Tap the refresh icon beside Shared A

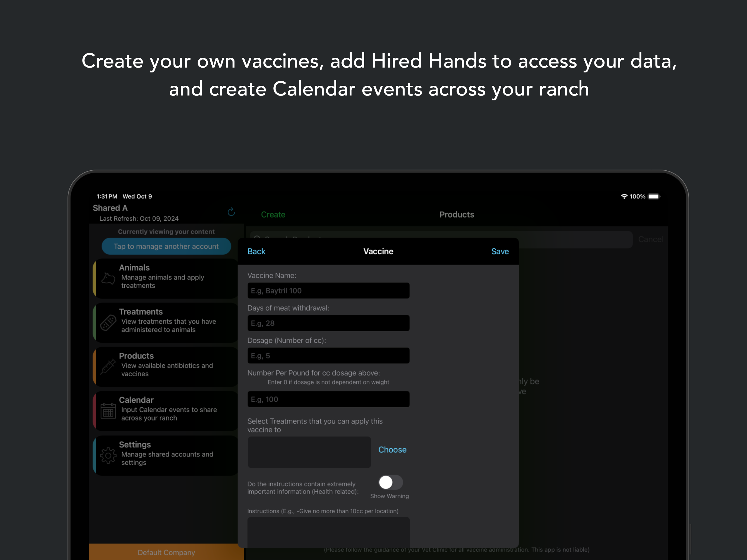coord(231,212)
